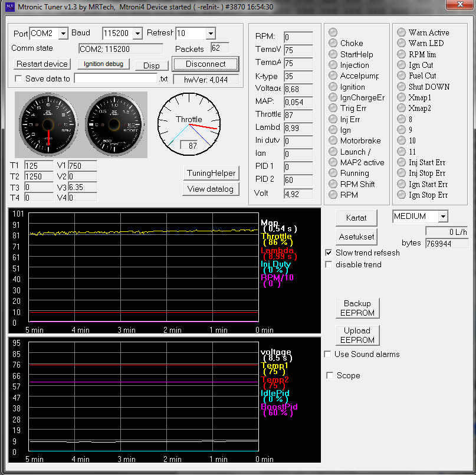Image resolution: width=476 pixels, height=475 pixels.
Task: Click the Ignition status LED
Action: [333, 87]
